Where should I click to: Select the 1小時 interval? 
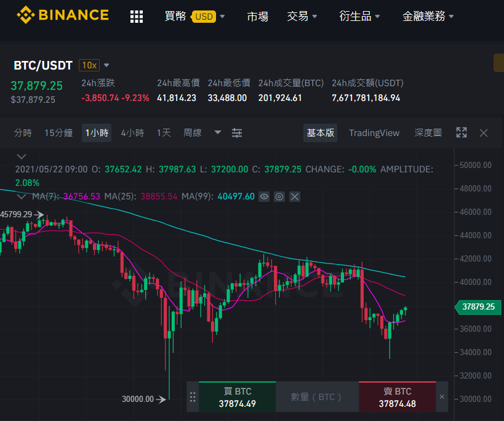[x=97, y=133]
